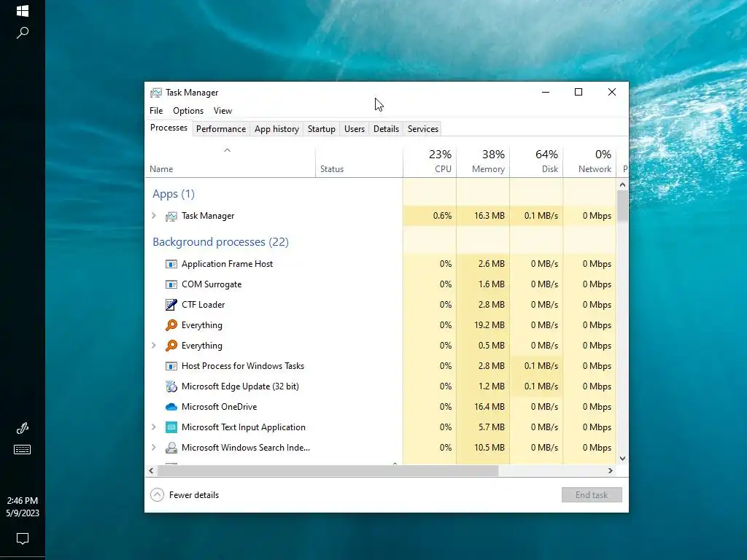Click the 19.2 MB memory value

tap(489, 325)
